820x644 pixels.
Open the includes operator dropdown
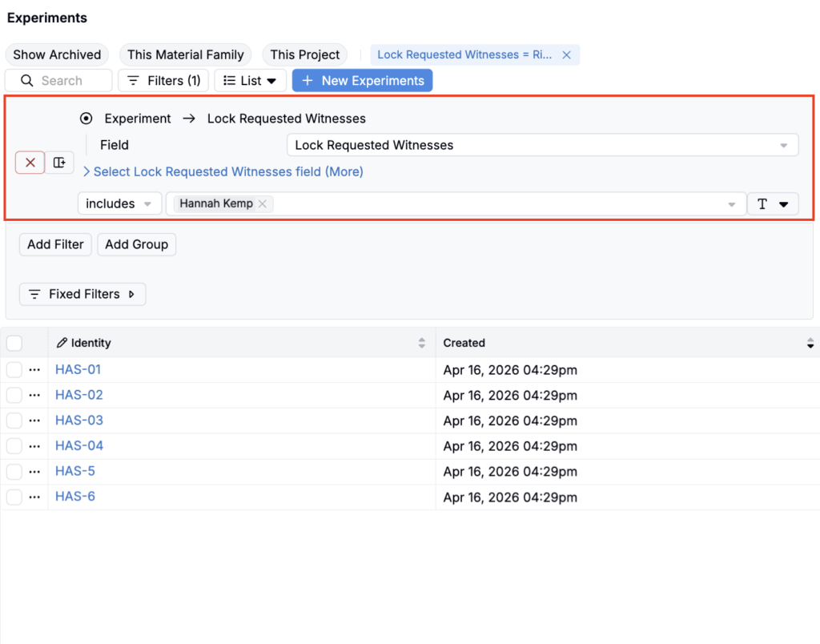coord(119,204)
